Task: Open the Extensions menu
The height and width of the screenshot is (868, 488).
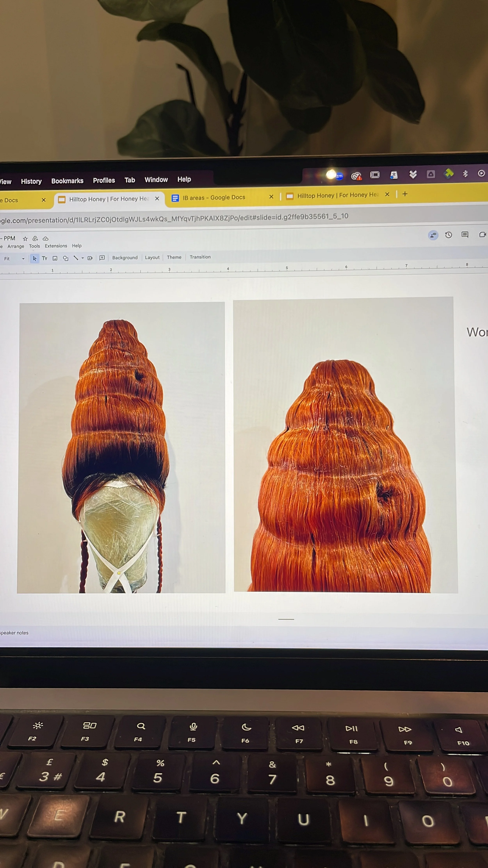Action: tap(56, 246)
